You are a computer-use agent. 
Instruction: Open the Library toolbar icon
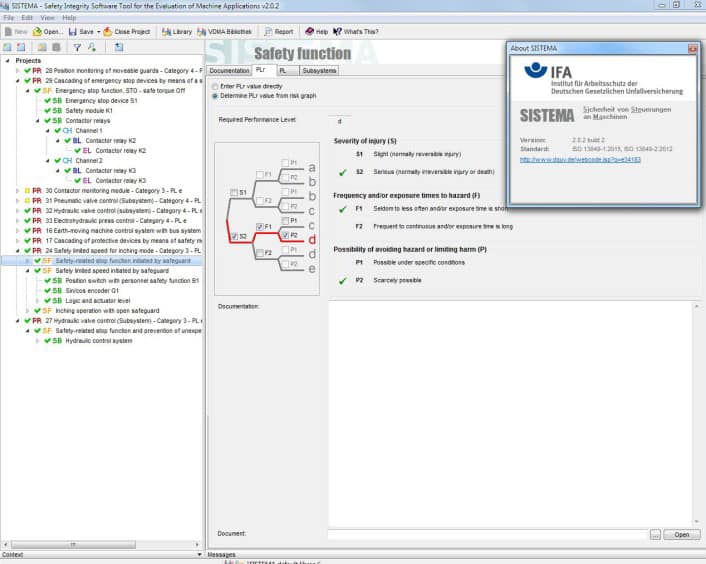(x=166, y=32)
